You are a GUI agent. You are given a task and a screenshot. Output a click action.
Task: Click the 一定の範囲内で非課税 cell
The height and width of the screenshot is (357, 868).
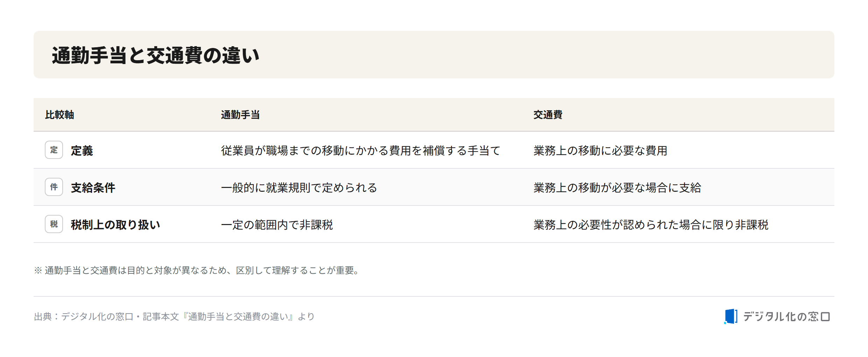point(277,225)
